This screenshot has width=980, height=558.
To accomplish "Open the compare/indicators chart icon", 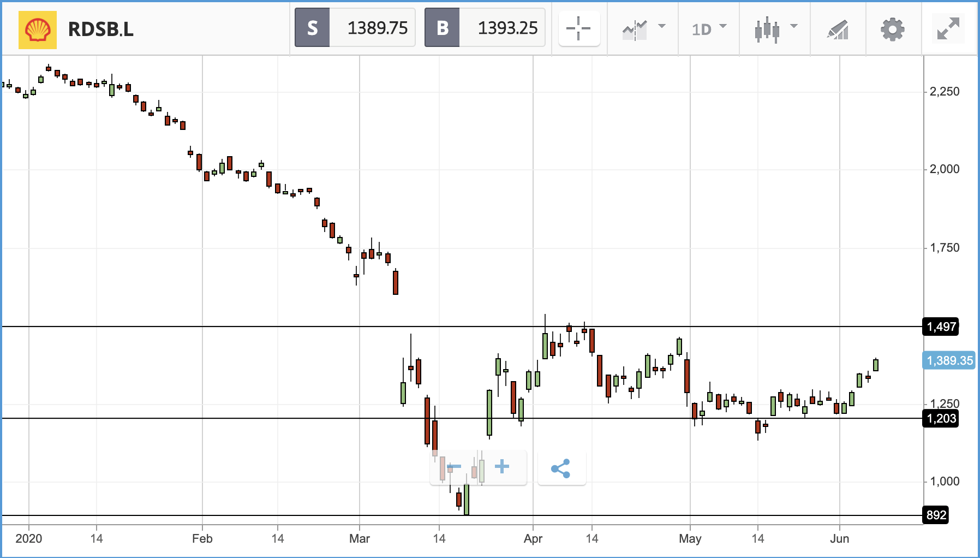I will (635, 29).
